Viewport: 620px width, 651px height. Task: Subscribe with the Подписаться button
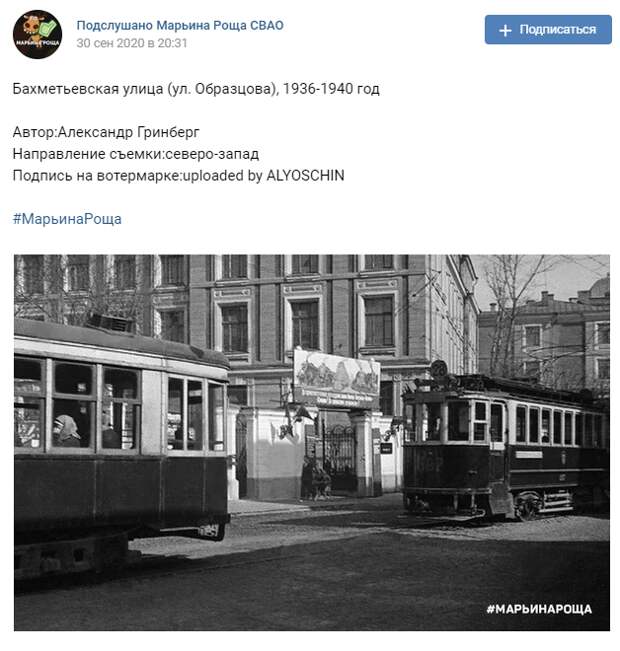548,29
